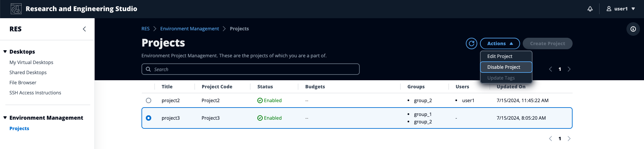Viewport: 644px width, 149px height.
Task: Open Environment Management breadcrumb link
Action: 190,29
